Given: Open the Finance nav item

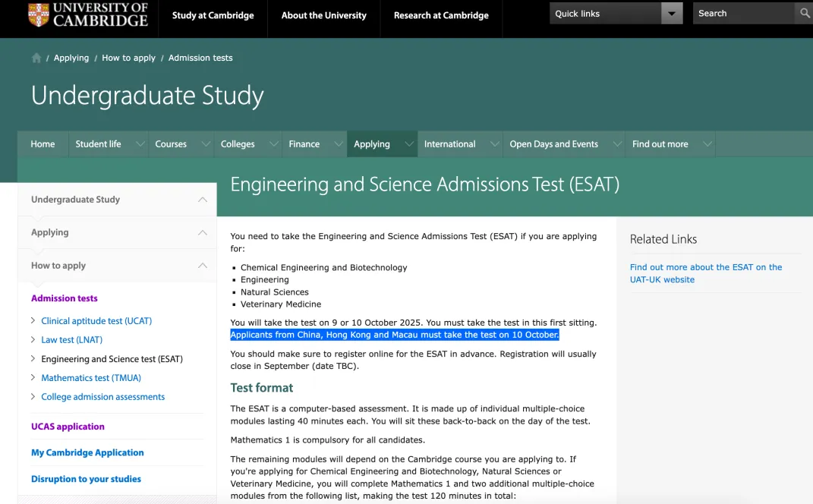Looking at the screenshot, I should click(304, 144).
